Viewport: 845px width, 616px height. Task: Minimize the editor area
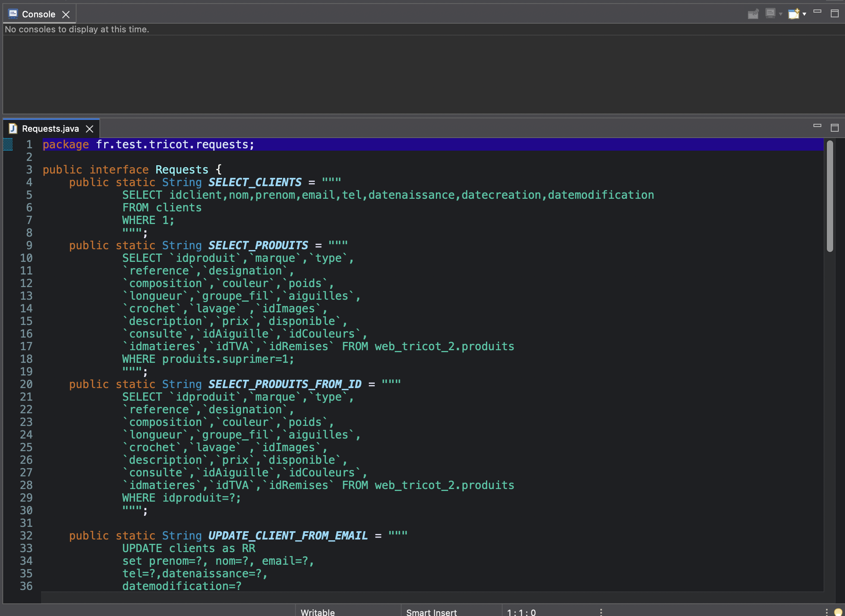[x=817, y=126]
